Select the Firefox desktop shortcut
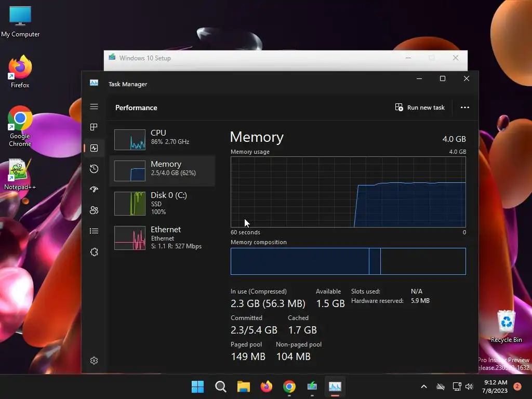532x399 pixels. [20, 72]
